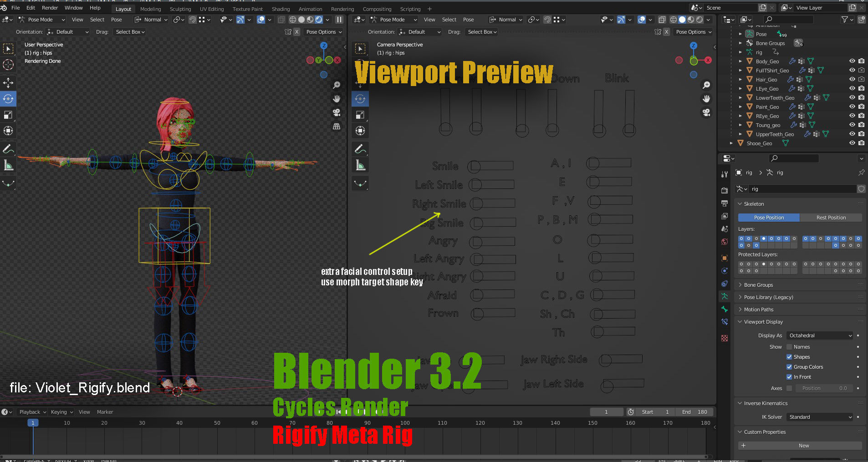Enable the Names checkbox

pyautogui.click(x=789, y=347)
